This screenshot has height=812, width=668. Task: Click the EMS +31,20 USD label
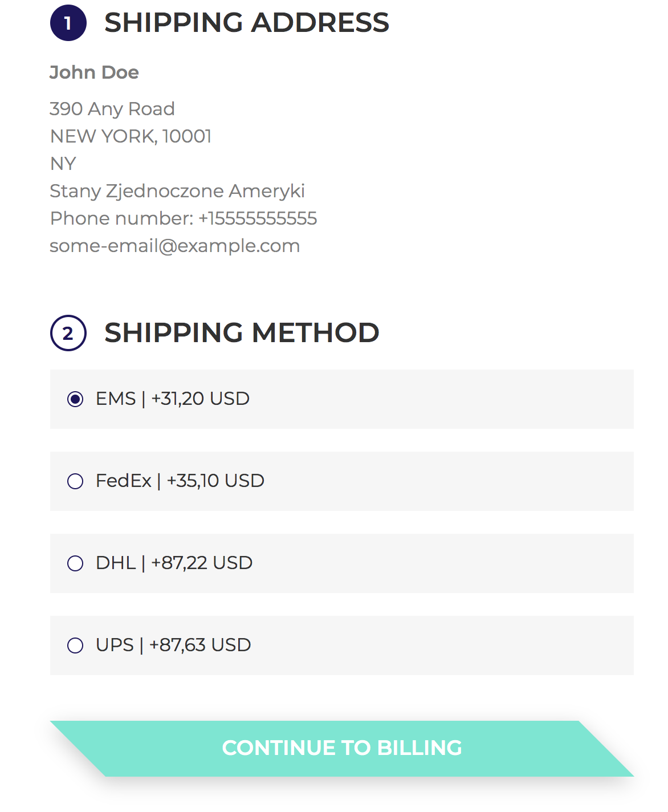173,399
